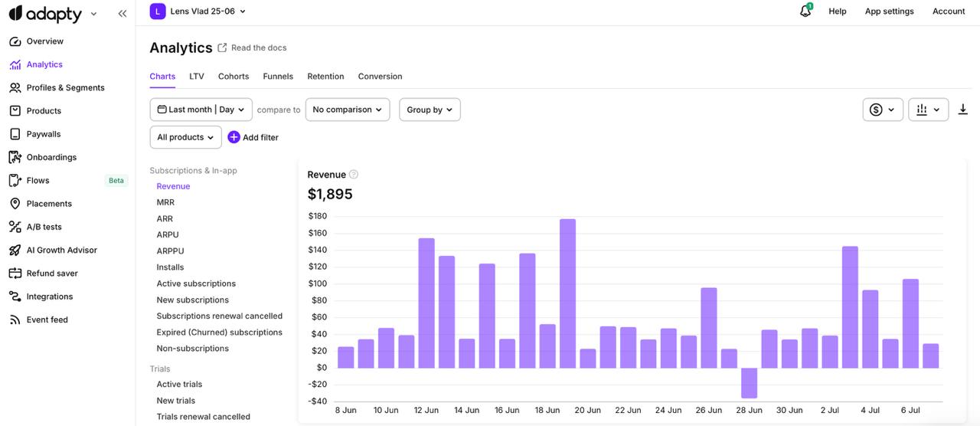Expand the Group by dropdown
This screenshot has height=426, width=980.
[430, 110]
